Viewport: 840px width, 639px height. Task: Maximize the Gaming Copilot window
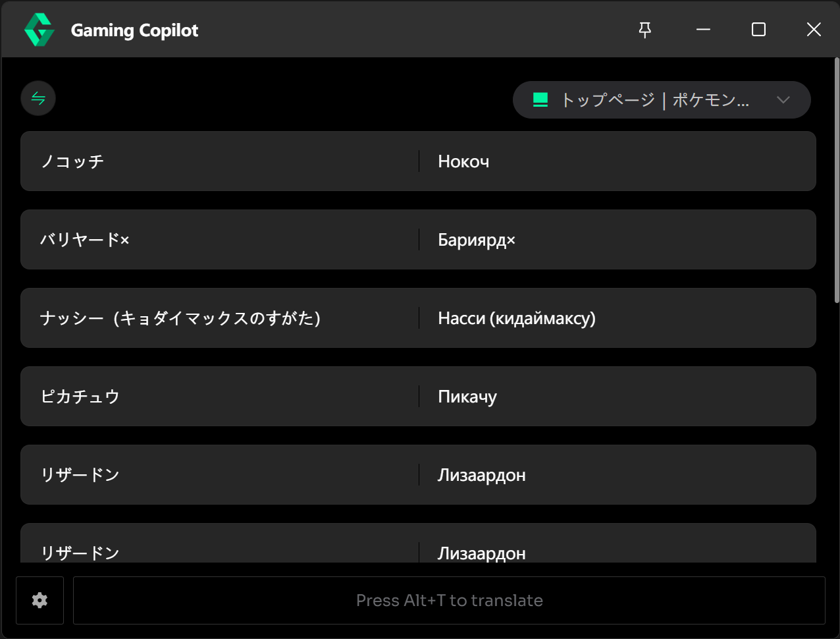coord(758,30)
